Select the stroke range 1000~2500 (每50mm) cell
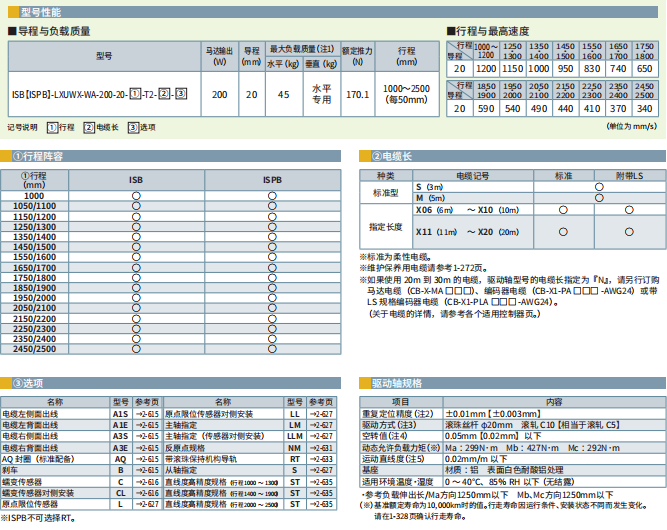 tap(407, 94)
